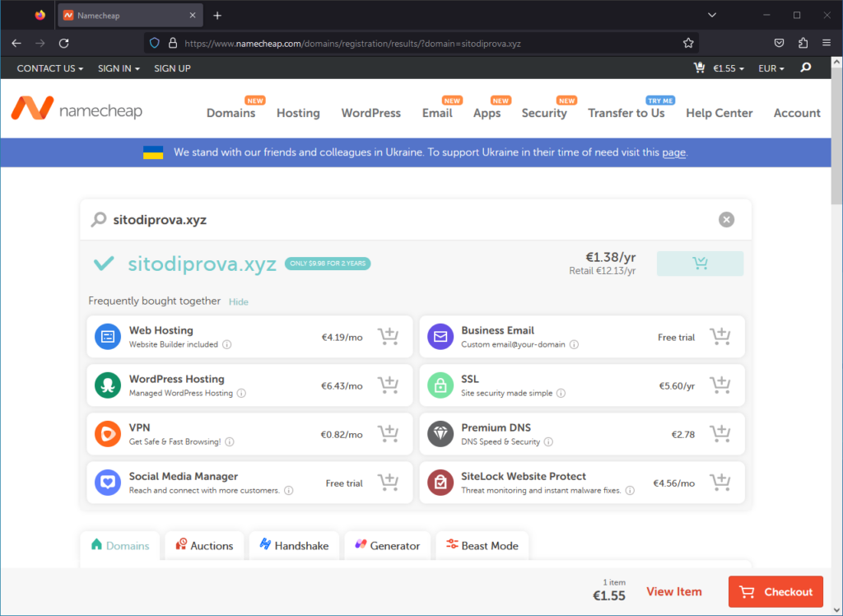Click the search icon in top bar

click(805, 68)
